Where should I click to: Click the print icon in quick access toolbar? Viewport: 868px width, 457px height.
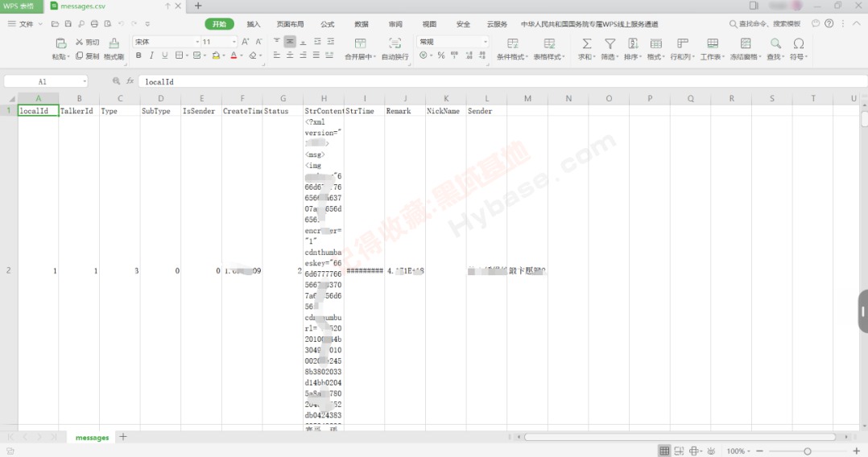pyautogui.click(x=94, y=24)
